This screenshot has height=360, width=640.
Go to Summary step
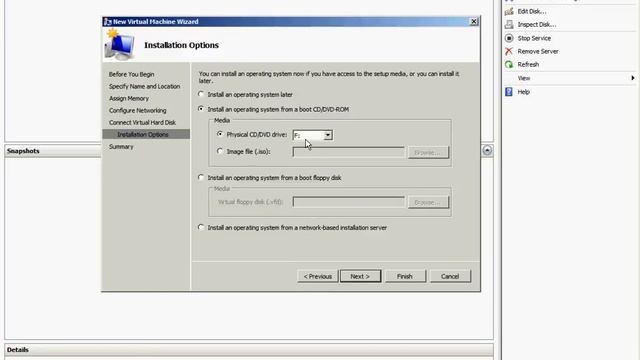point(121,147)
